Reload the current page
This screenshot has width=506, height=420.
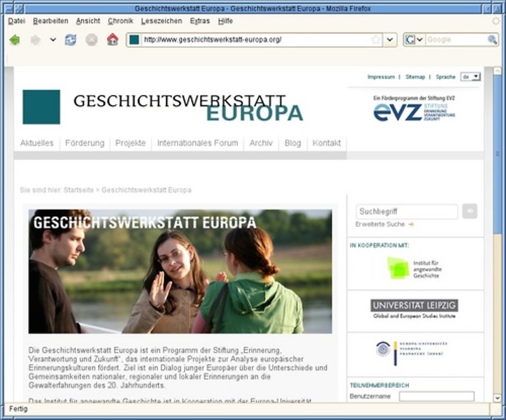click(71, 40)
